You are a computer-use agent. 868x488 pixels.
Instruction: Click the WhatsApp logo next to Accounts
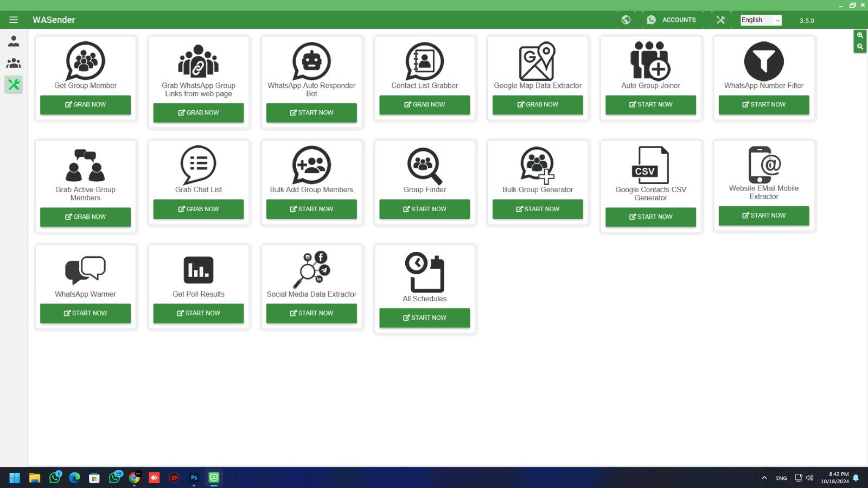coord(651,20)
